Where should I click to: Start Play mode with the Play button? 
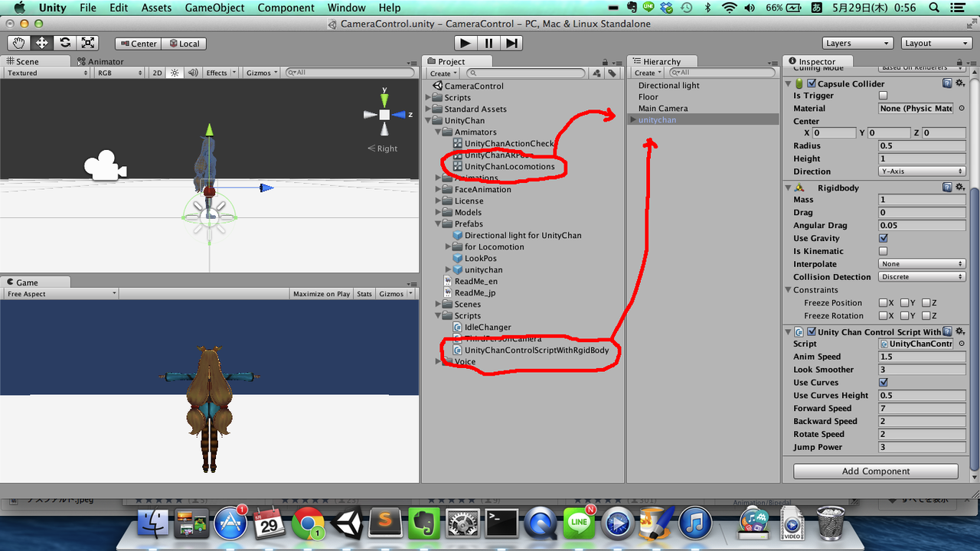pyautogui.click(x=465, y=43)
